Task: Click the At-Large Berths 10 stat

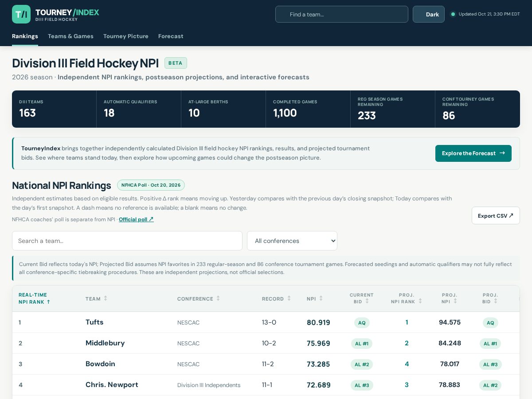Action: click(223, 109)
